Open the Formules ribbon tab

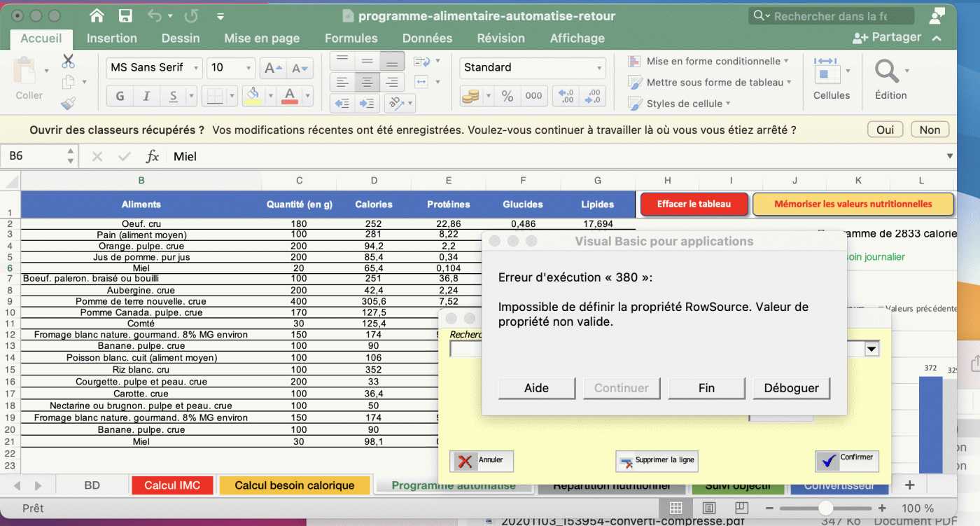coord(351,39)
